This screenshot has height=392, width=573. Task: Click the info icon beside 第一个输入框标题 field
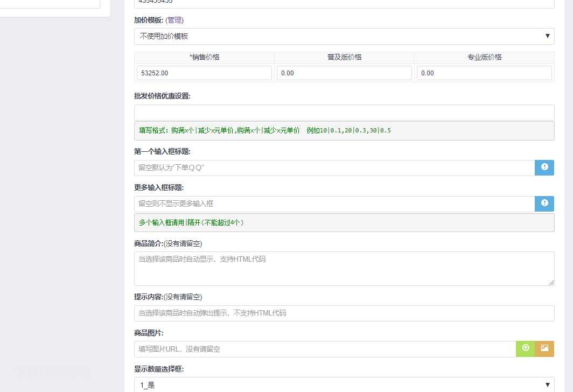point(544,167)
